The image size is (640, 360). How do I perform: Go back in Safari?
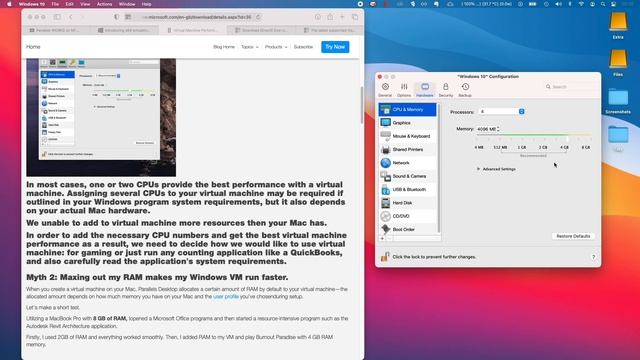71,17
